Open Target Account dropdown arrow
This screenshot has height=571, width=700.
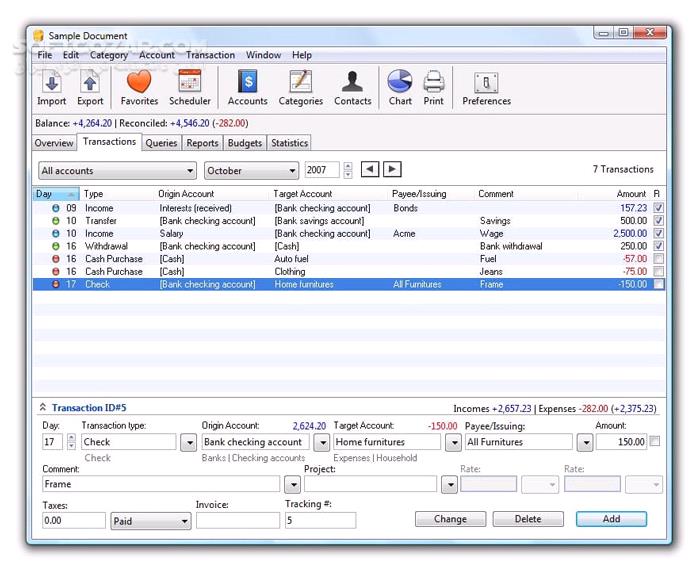pyautogui.click(x=454, y=443)
